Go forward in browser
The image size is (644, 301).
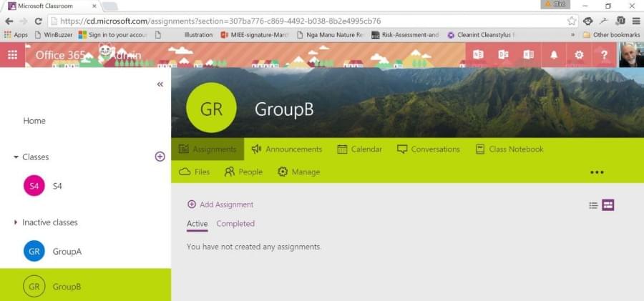pos(24,21)
